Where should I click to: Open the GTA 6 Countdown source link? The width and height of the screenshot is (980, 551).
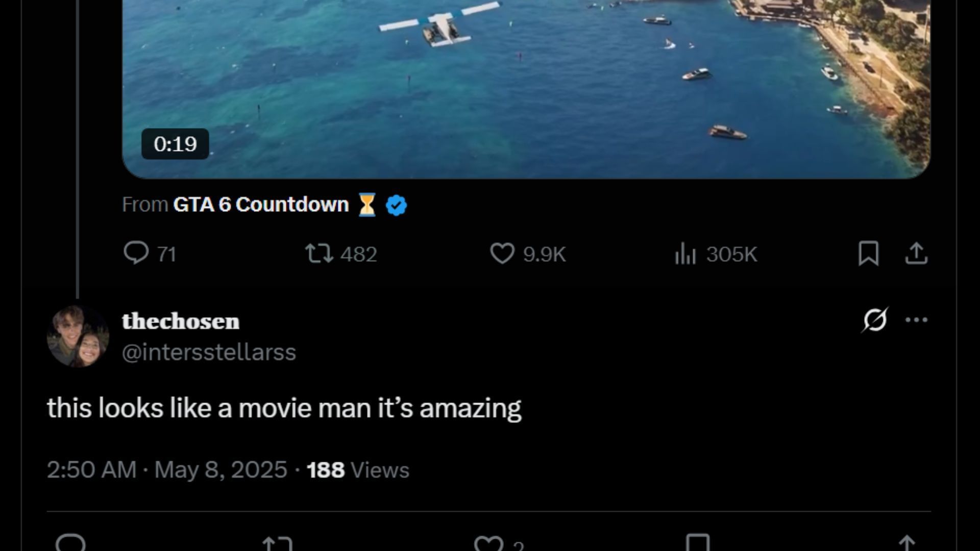point(261,205)
